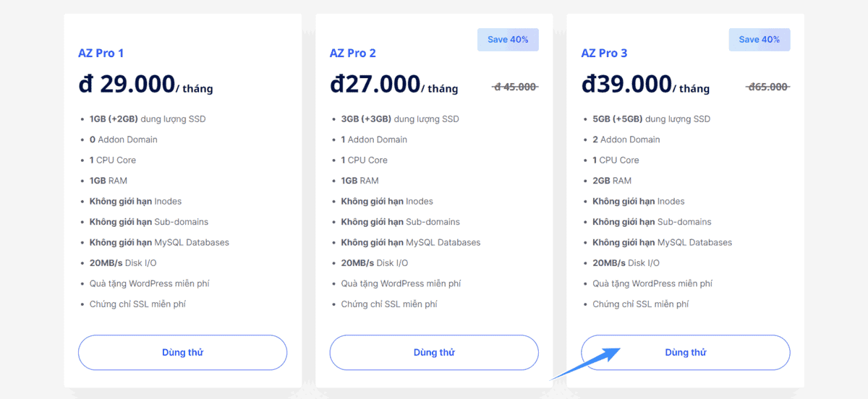Screen dimensions: 868x399
Task: Click the Dùng thử button under AZ Pro 1
Action: pos(182,353)
